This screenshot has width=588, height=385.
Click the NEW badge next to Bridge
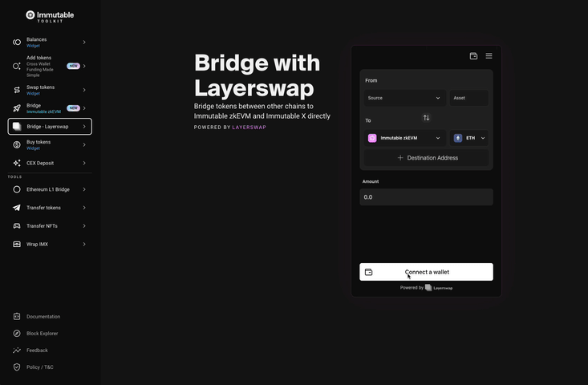click(74, 108)
